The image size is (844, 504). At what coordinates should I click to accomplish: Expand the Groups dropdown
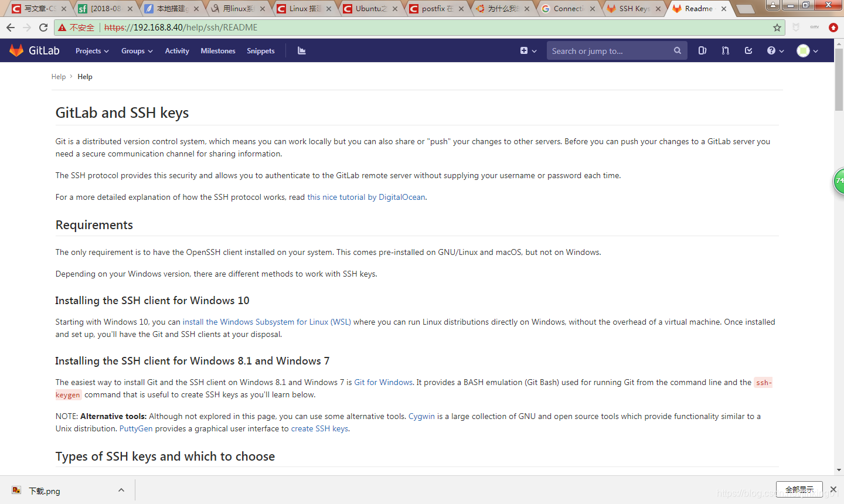(137, 51)
